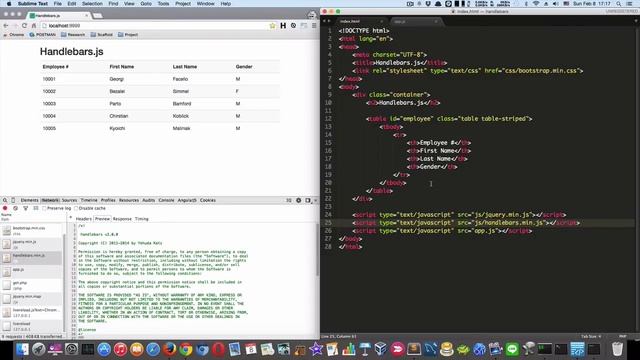Select the Handlebars.js browser tab
The height and width of the screenshot is (360, 640).
(59, 16)
